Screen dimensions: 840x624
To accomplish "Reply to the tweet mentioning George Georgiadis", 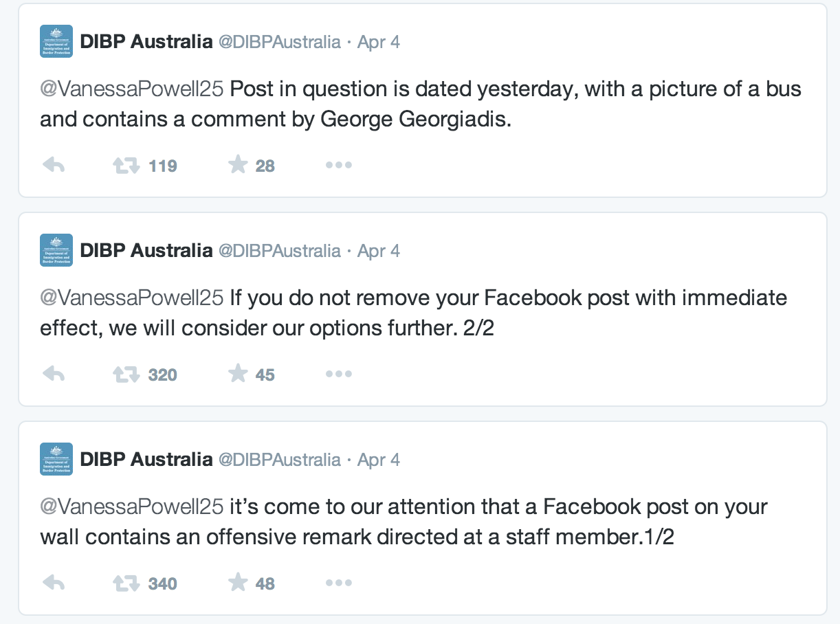I will pyautogui.click(x=55, y=165).
